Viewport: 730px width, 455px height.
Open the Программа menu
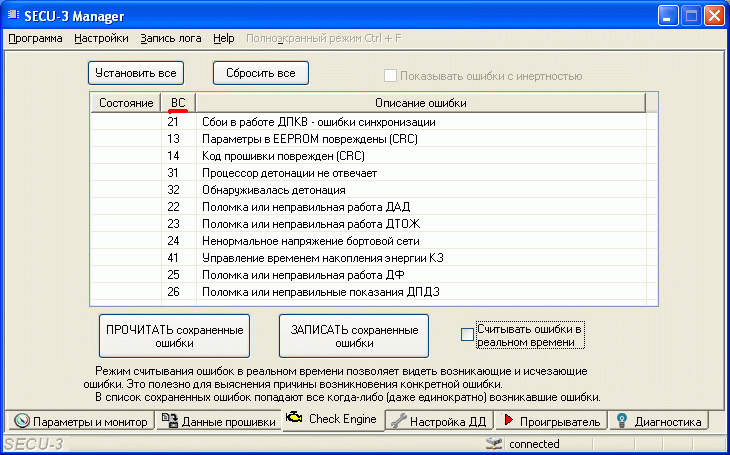point(35,38)
